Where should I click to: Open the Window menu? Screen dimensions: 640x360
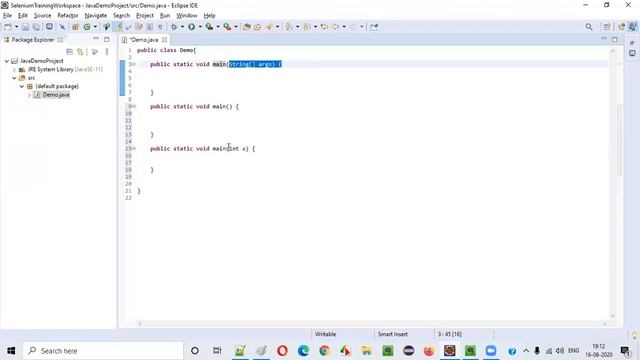(x=187, y=16)
